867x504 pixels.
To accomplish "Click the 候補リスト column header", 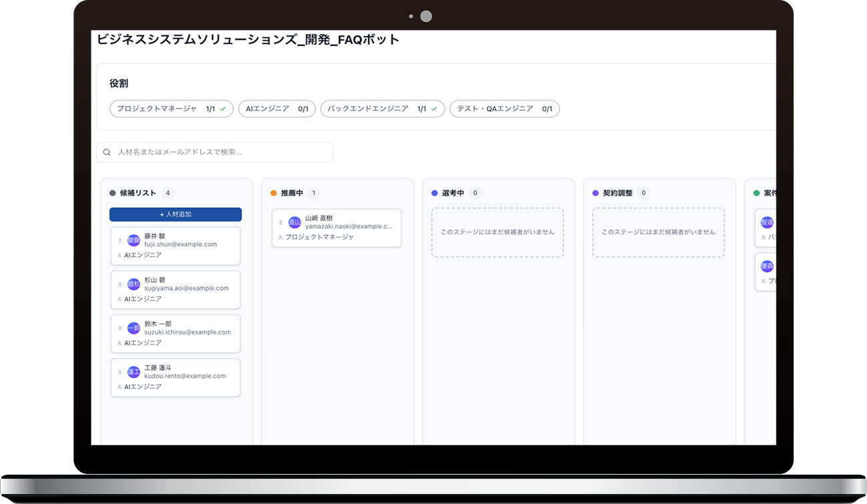I will [137, 193].
